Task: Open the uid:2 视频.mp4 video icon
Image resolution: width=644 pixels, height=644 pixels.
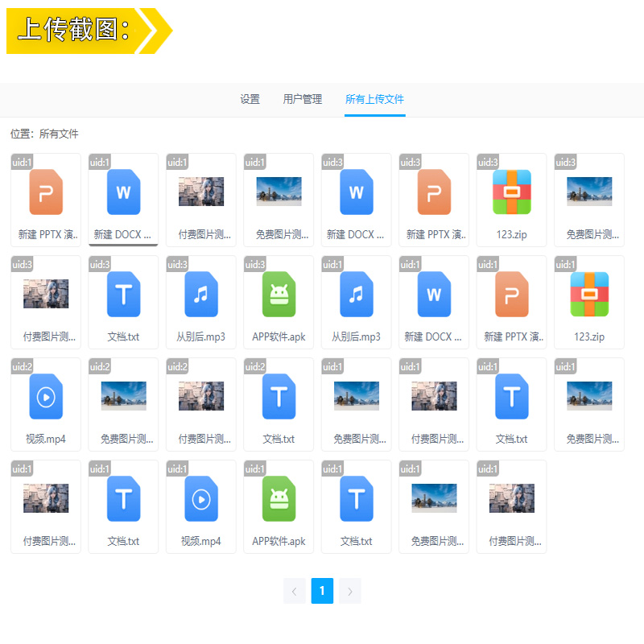Action: click(x=46, y=396)
